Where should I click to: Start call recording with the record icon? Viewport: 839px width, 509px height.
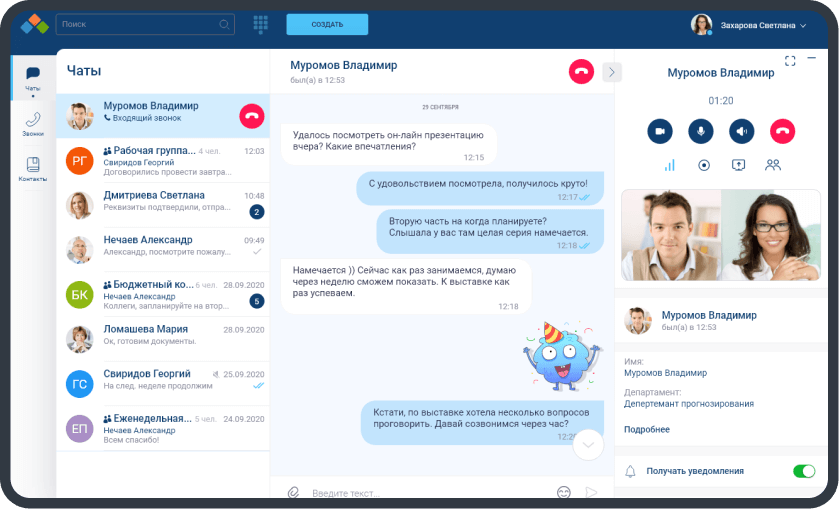[x=704, y=165]
